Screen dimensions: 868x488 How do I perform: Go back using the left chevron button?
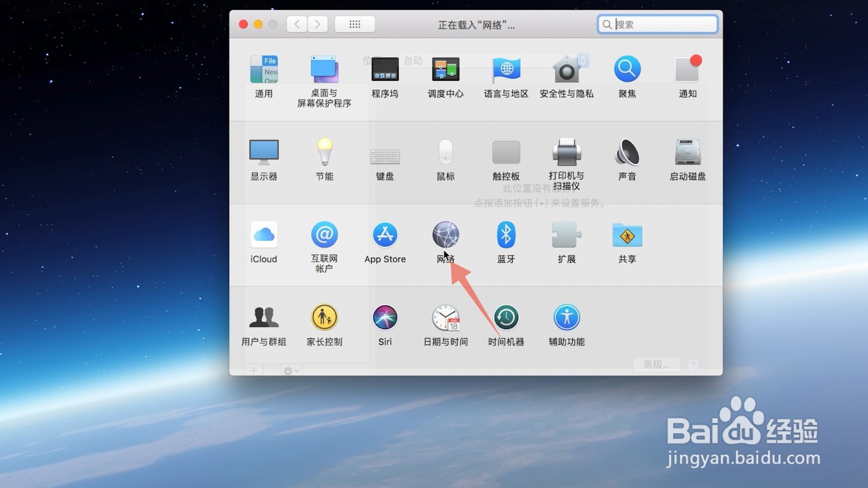point(297,24)
